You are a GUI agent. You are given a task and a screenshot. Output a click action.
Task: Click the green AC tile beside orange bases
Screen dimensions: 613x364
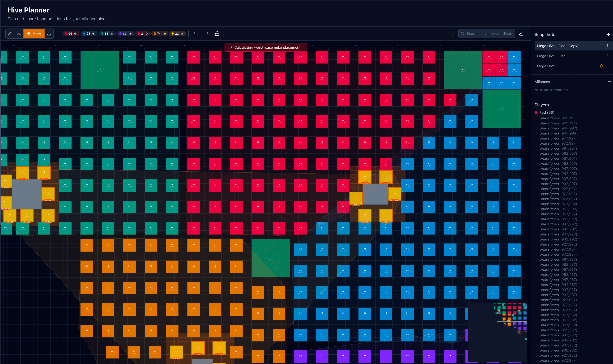271,258
